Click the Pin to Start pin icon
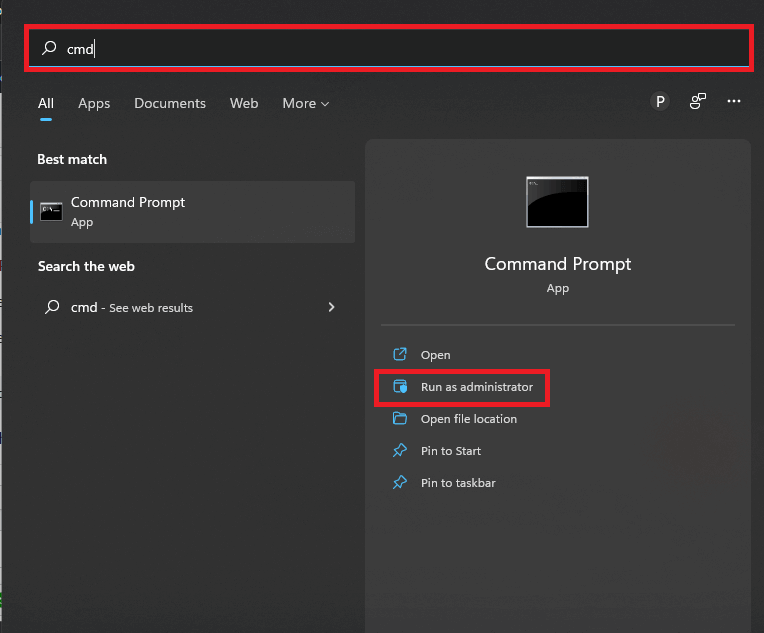Image resolution: width=764 pixels, height=633 pixels. click(x=400, y=451)
